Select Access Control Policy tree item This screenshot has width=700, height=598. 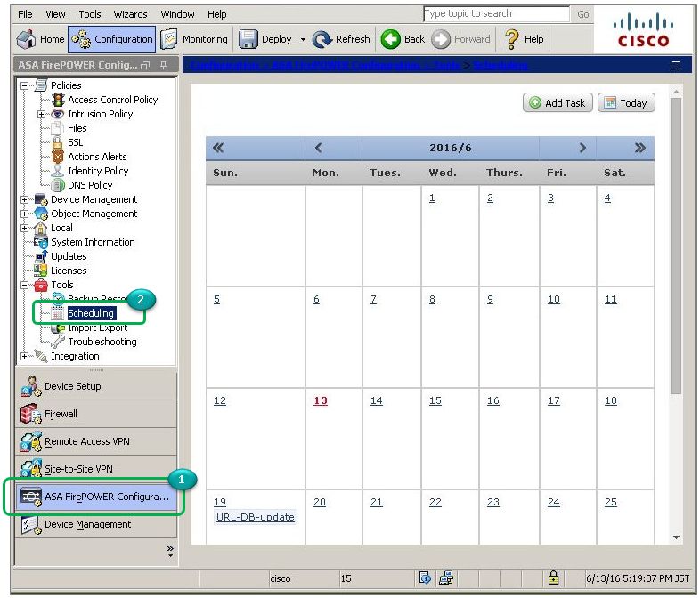tap(112, 100)
